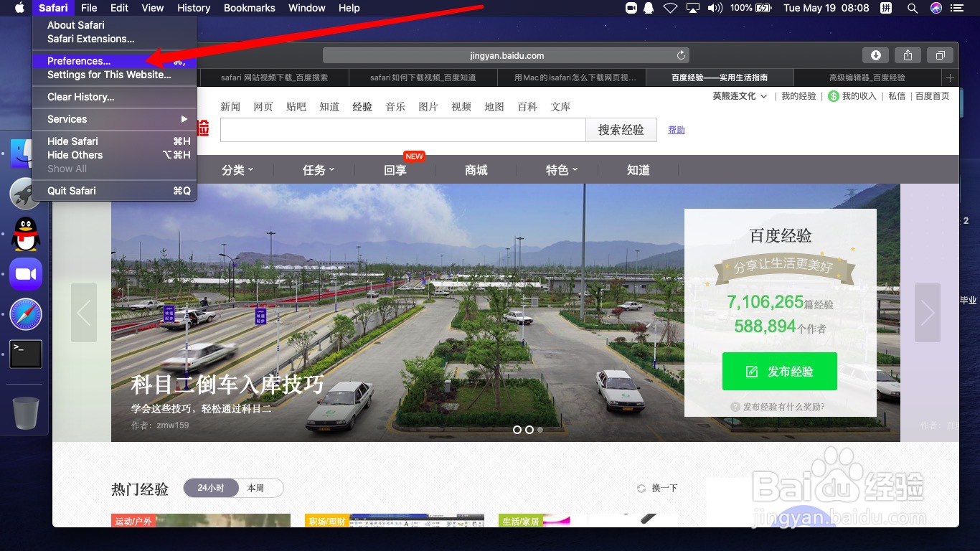The height and width of the screenshot is (551, 980).
Task: Reload the page with the address bar reload icon
Action: [x=681, y=55]
